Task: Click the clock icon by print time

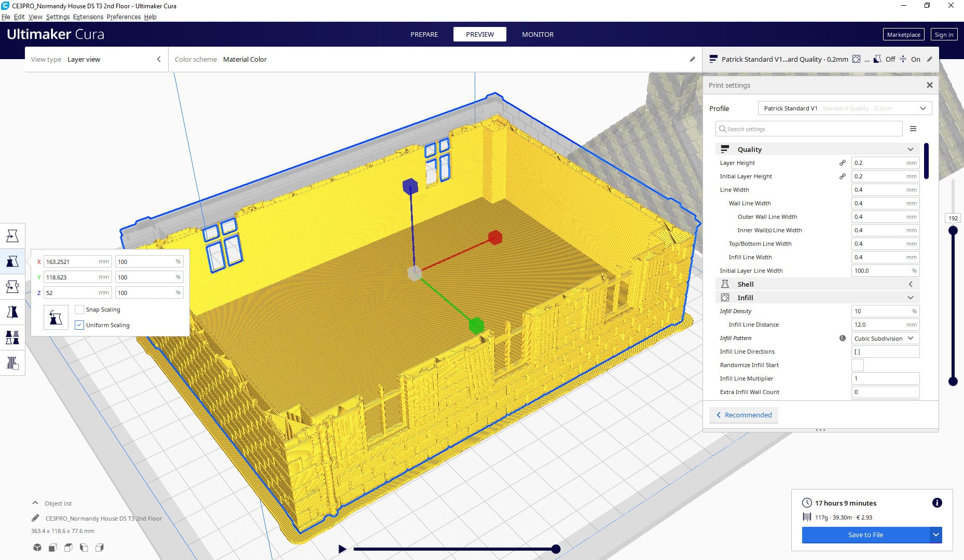Action: coord(807,502)
